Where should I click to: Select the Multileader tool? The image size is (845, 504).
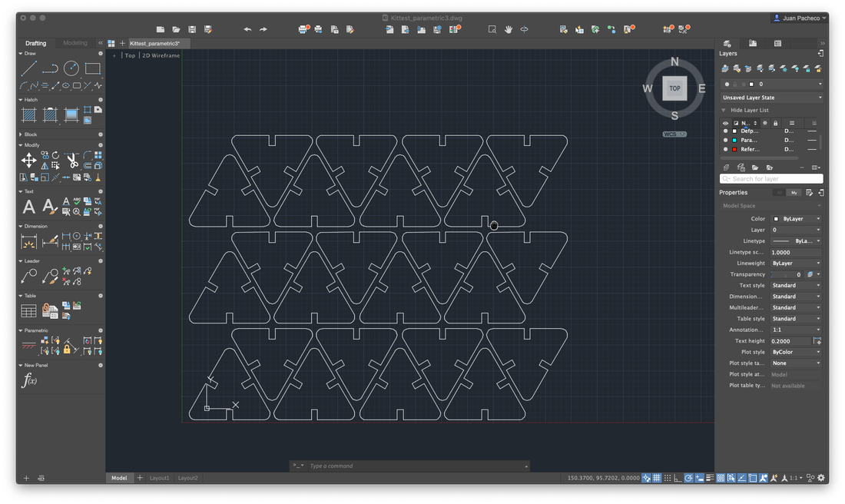pyautogui.click(x=28, y=276)
